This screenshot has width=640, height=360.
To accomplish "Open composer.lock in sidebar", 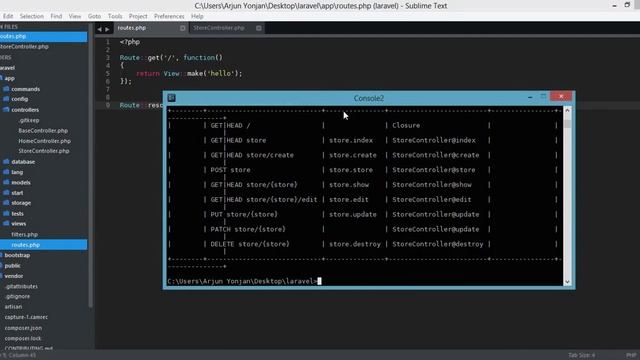I will [x=23, y=338].
